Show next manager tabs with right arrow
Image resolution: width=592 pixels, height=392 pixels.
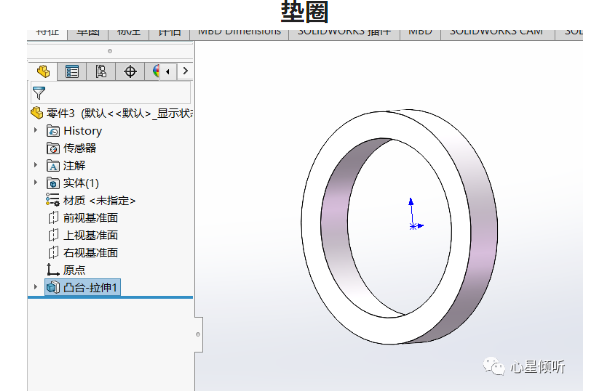click(185, 71)
